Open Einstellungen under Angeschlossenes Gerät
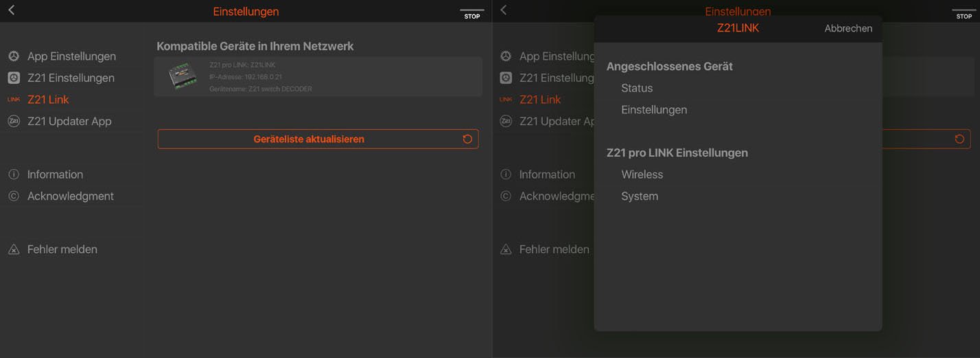Image resolution: width=980 pixels, height=358 pixels. point(654,110)
